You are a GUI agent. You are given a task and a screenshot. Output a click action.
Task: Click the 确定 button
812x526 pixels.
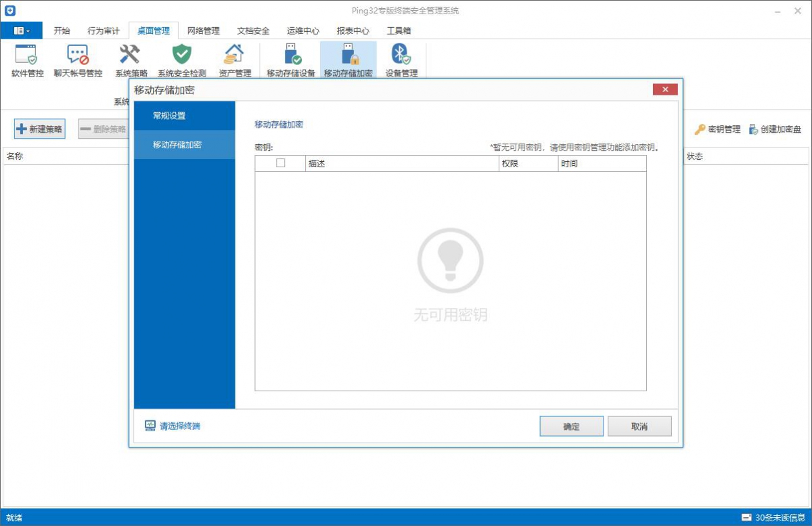click(x=572, y=426)
